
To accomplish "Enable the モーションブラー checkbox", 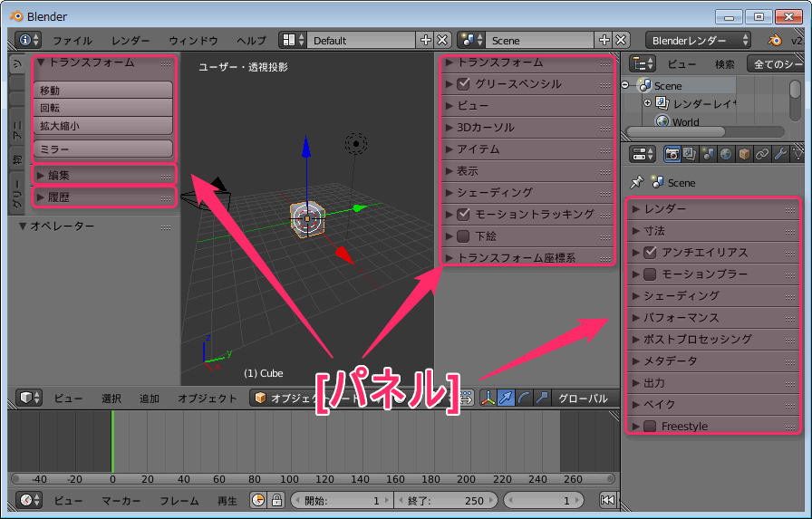I will pyautogui.click(x=650, y=274).
